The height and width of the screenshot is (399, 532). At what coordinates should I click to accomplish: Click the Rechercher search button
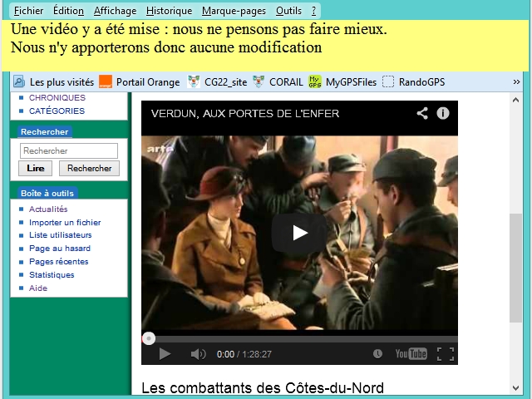click(89, 168)
